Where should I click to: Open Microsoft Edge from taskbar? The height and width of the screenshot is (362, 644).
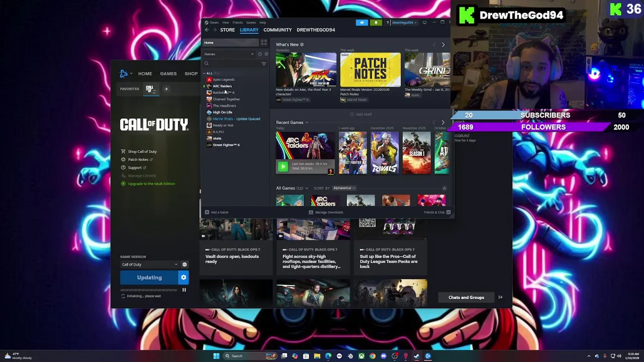point(328,356)
